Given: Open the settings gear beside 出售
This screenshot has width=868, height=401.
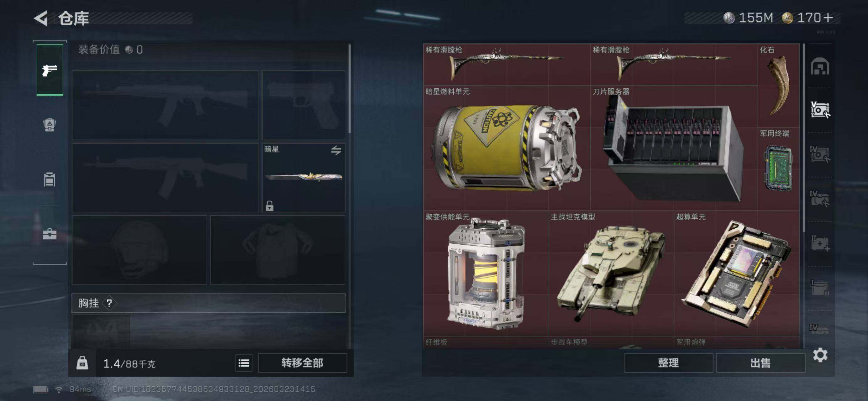Looking at the screenshot, I should click(820, 355).
